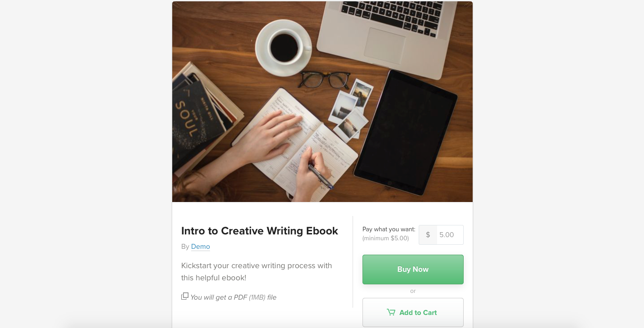Click the black tablet in cover photo
This screenshot has height=328, width=644.
click(406, 132)
